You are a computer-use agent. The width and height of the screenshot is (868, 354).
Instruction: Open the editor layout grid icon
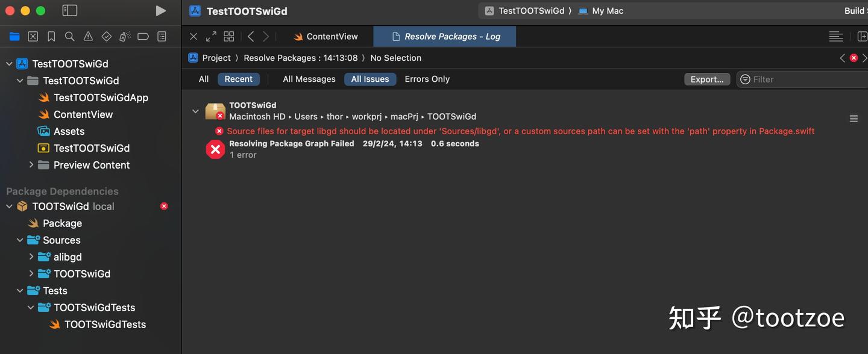228,36
